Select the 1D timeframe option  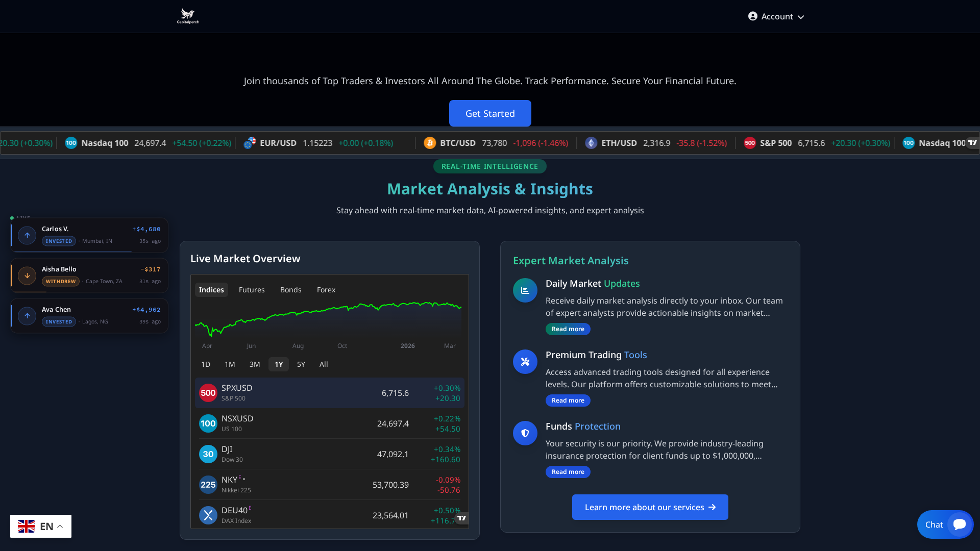point(206,364)
